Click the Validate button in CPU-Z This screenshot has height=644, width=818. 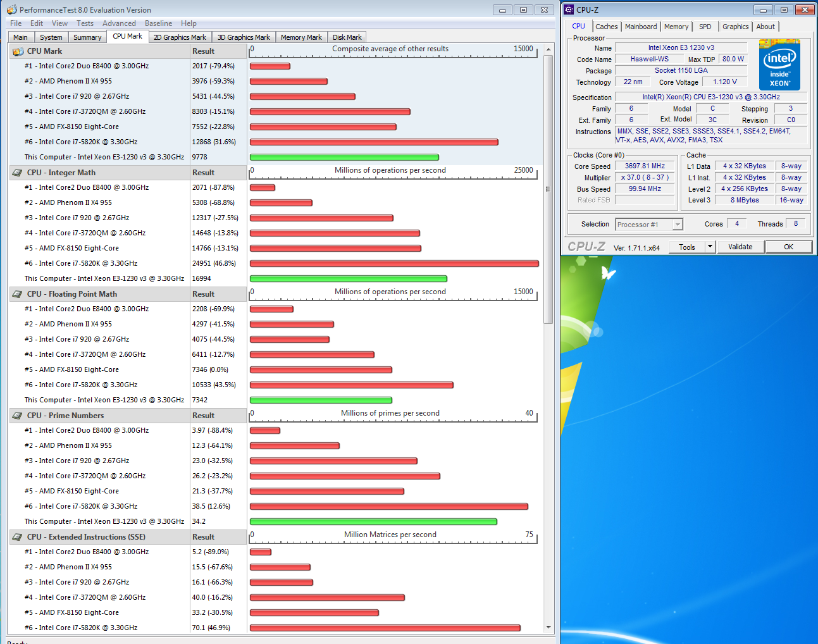pyautogui.click(x=740, y=247)
